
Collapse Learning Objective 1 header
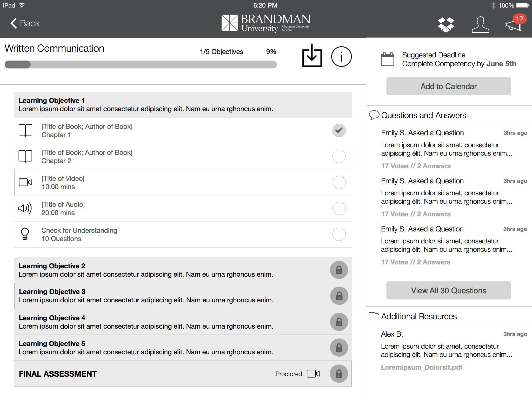tap(183, 105)
